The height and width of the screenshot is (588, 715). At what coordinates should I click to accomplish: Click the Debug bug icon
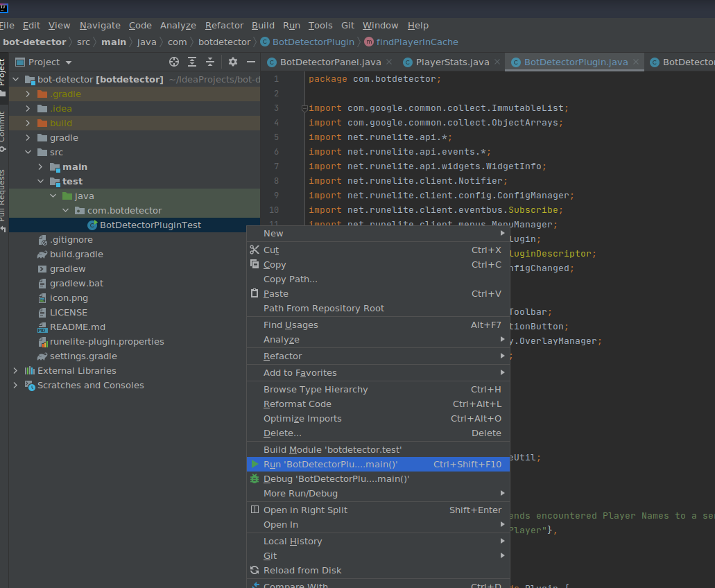pos(255,478)
